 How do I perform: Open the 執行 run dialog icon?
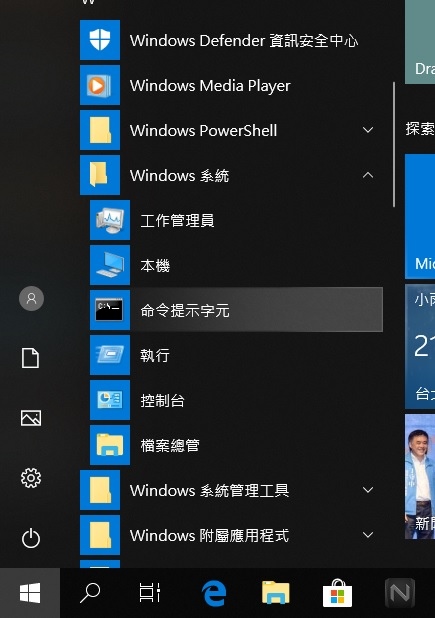point(110,355)
